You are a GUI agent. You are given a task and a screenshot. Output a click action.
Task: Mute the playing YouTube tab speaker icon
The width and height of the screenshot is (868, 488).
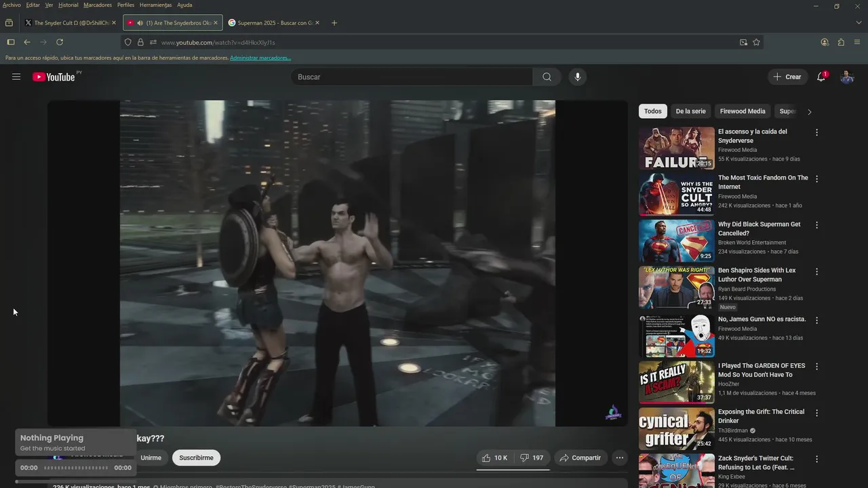(140, 22)
